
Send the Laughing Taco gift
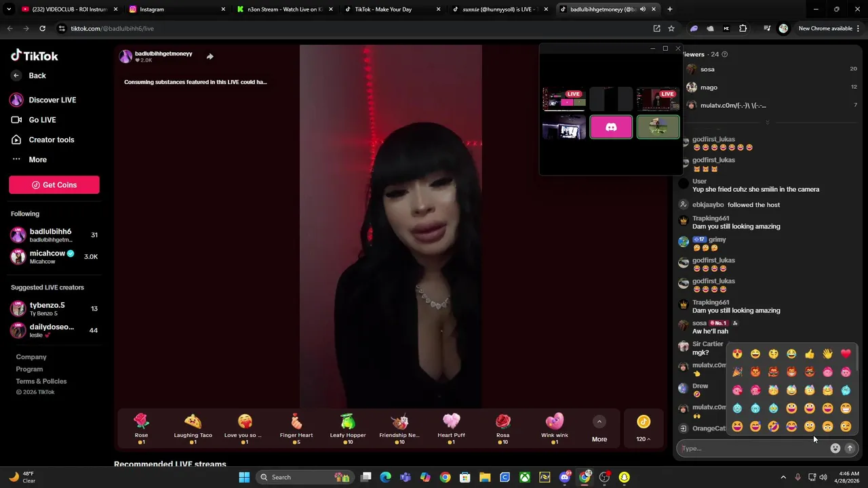(193, 428)
